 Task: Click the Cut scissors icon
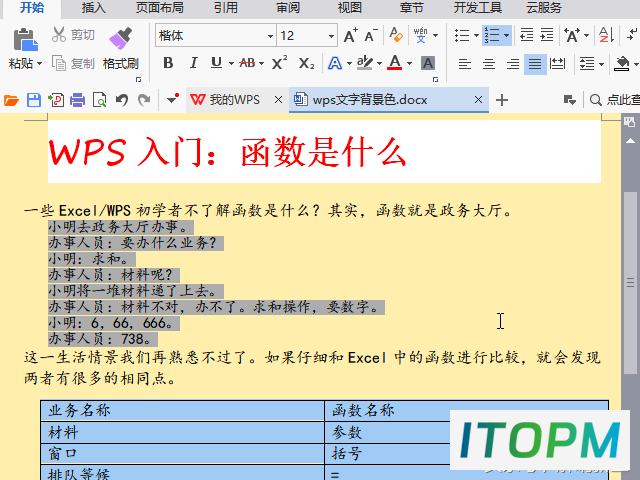59,35
